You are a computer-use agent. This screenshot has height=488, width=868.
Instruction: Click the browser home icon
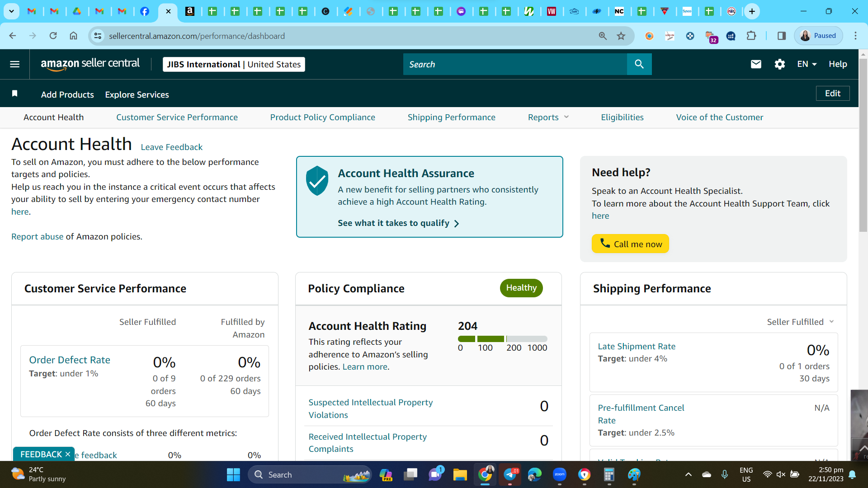click(x=73, y=36)
